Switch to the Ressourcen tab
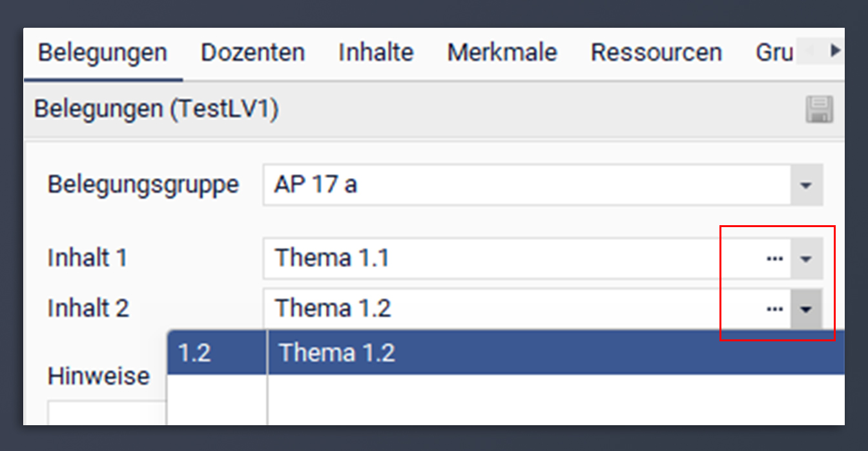The height and width of the screenshot is (451, 868). 656,52
